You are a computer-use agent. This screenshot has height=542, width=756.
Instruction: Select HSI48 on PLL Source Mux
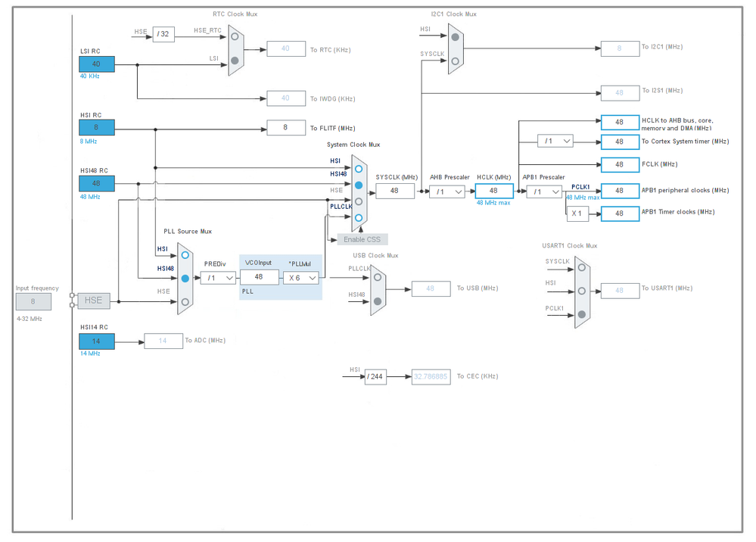pyautogui.click(x=185, y=279)
